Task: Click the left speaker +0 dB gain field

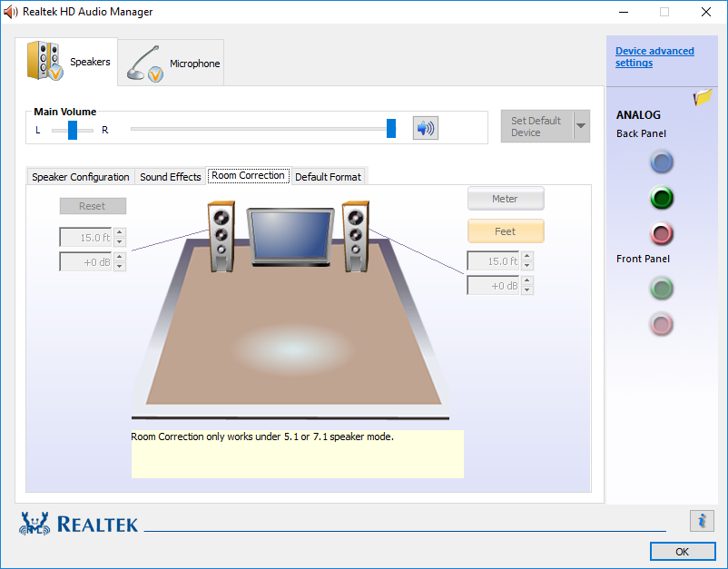Action: click(x=85, y=261)
